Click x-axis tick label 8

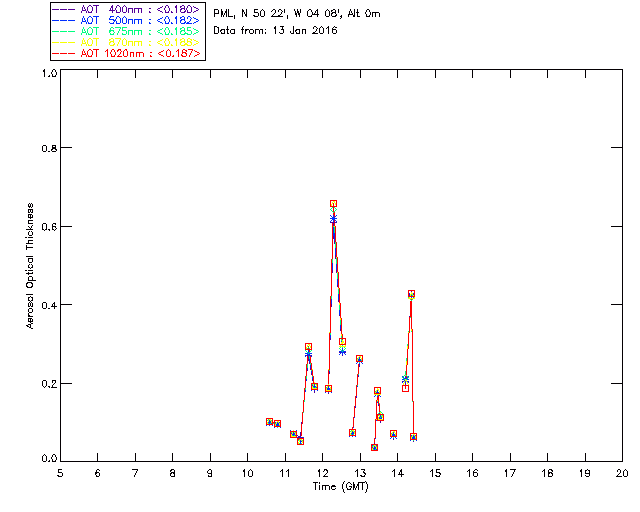coord(173,473)
